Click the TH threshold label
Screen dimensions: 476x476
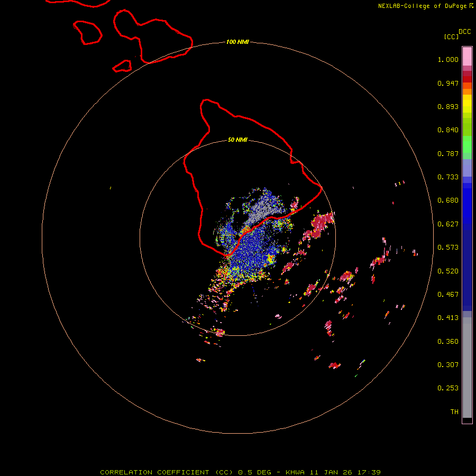454,412
